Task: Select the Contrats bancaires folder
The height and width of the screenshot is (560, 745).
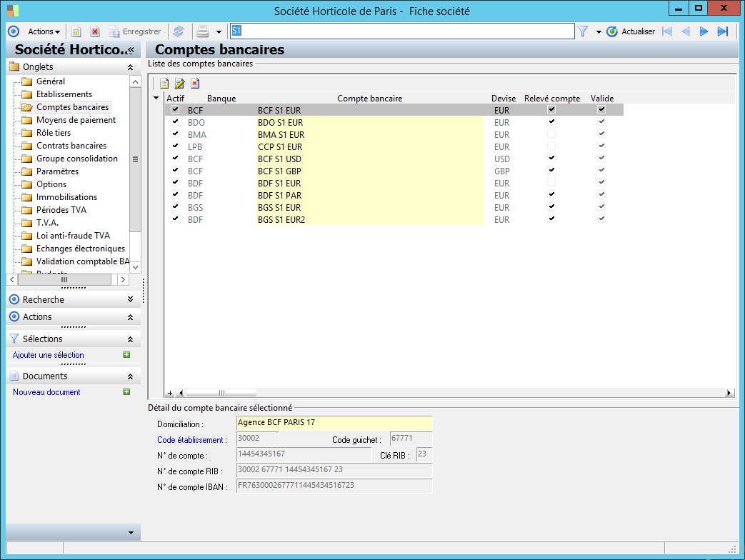Action: point(71,146)
